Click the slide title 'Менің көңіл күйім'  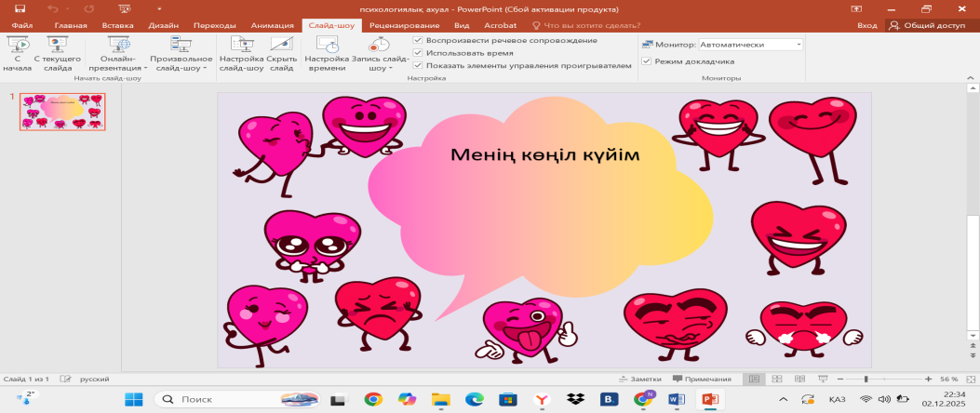[x=545, y=153]
